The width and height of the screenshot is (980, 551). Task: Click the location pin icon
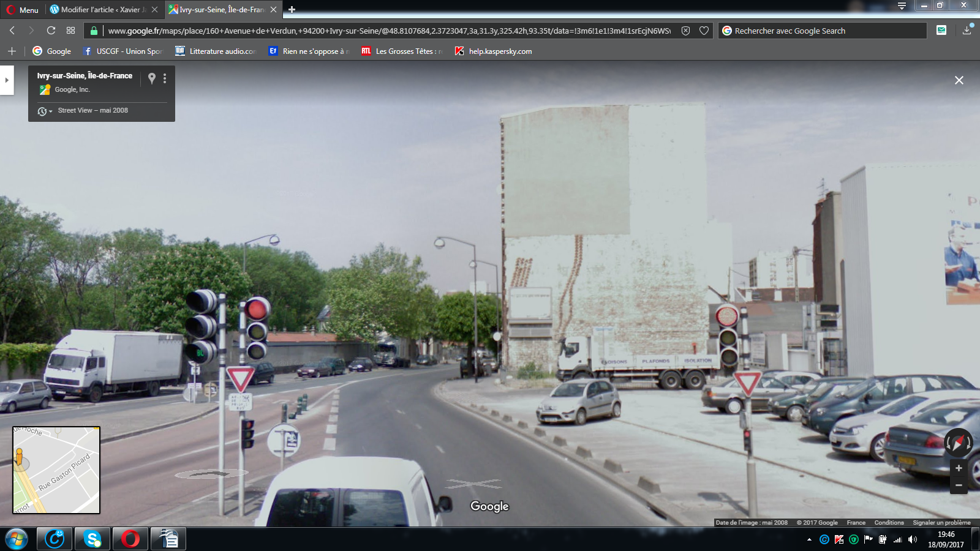152,78
